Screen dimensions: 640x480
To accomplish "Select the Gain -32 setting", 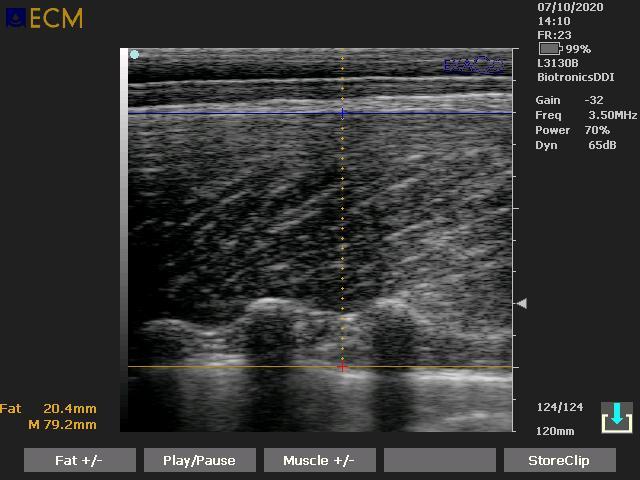I will coord(569,100).
